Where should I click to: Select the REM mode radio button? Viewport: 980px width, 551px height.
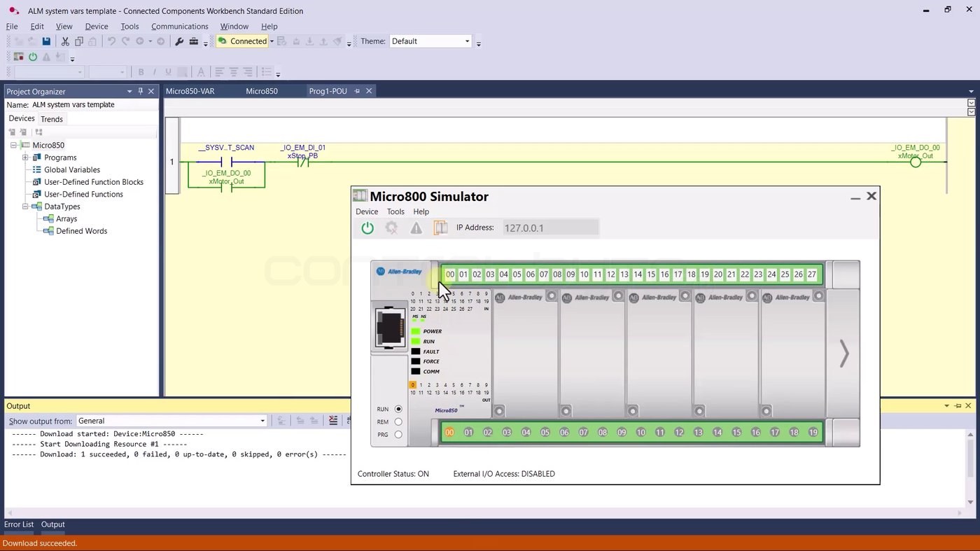tap(398, 421)
